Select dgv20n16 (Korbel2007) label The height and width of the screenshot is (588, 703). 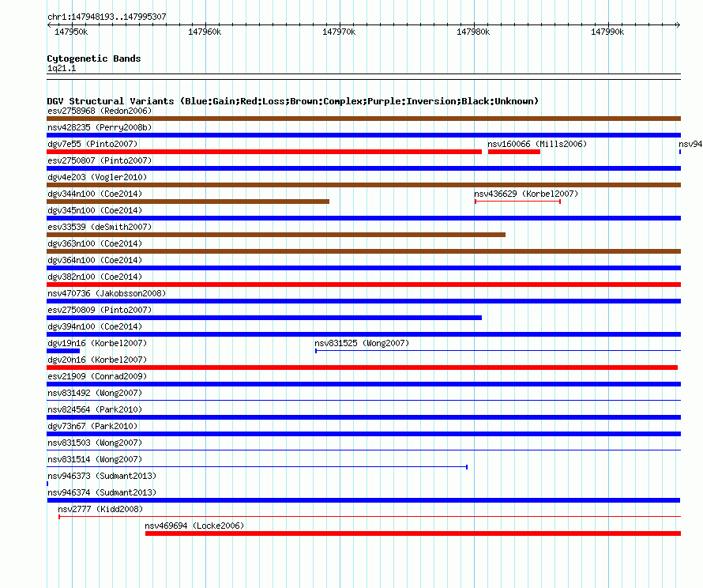pos(97,360)
